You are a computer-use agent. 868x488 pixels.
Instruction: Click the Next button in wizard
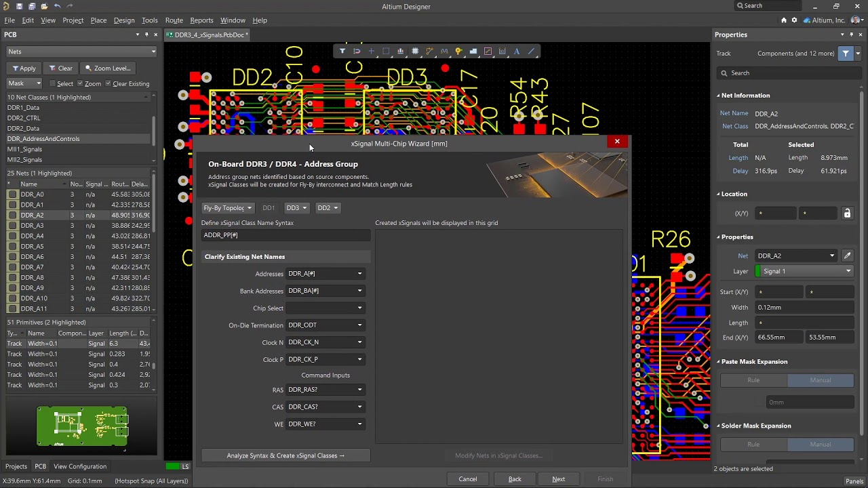pos(559,479)
